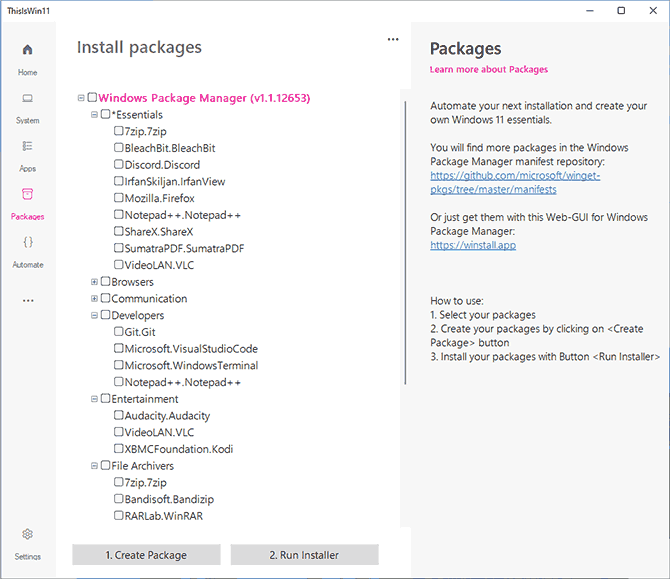Image resolution: width=670 pixels, height=579 pixels.
Task: Click the Communication category label
Action: tap(149, 298)
